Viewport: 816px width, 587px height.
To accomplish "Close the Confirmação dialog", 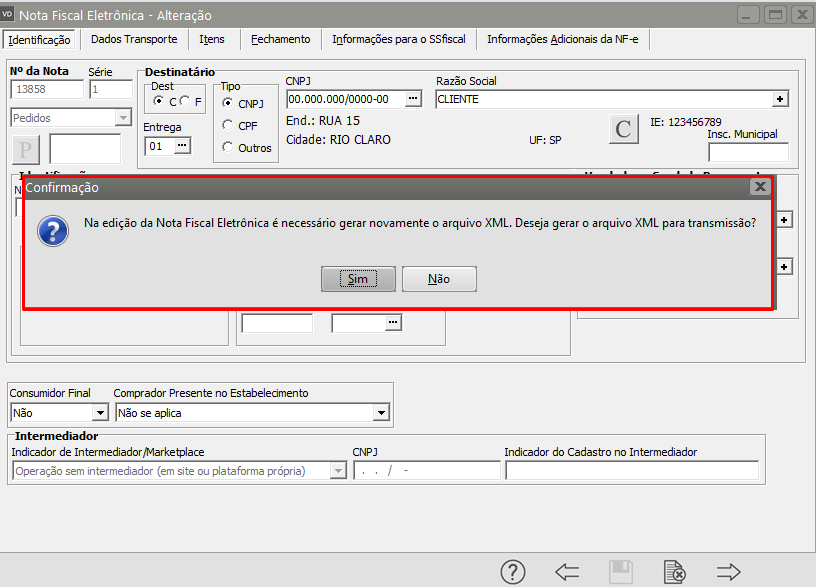I will 759,187.
